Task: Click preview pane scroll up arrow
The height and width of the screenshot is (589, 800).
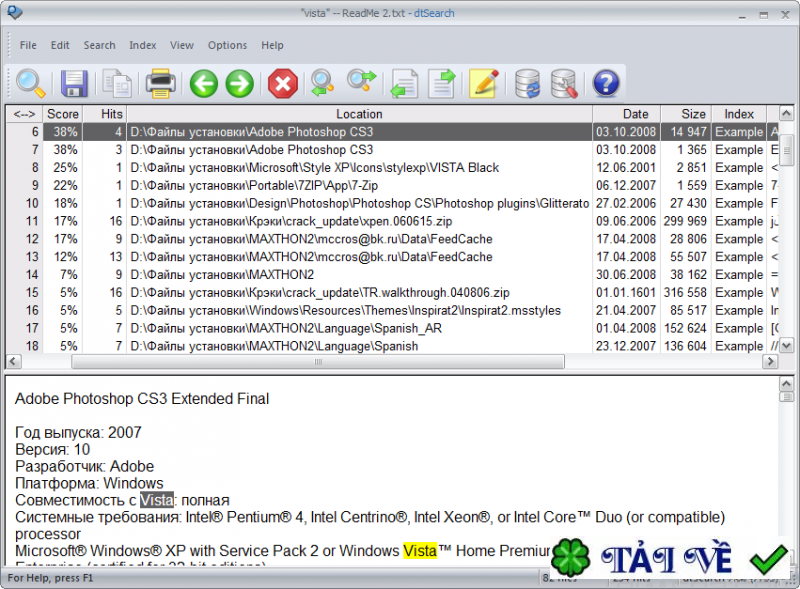Action: (786, 383)
